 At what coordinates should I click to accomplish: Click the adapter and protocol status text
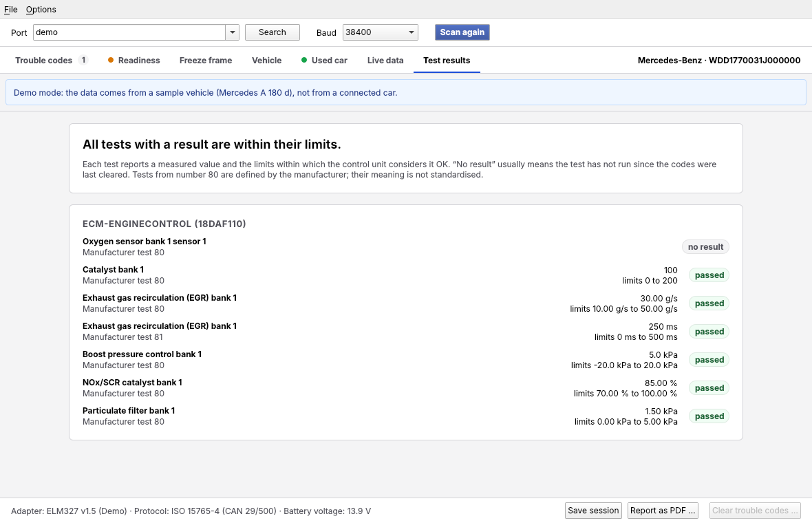(191, 511)
